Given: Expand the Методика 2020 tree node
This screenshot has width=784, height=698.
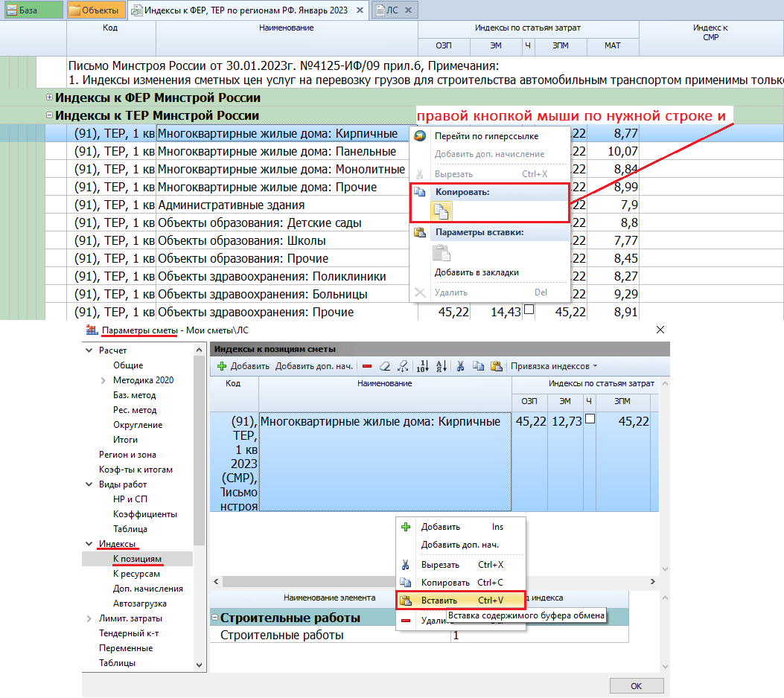Looking at the screenshot, I should (103, 380).
